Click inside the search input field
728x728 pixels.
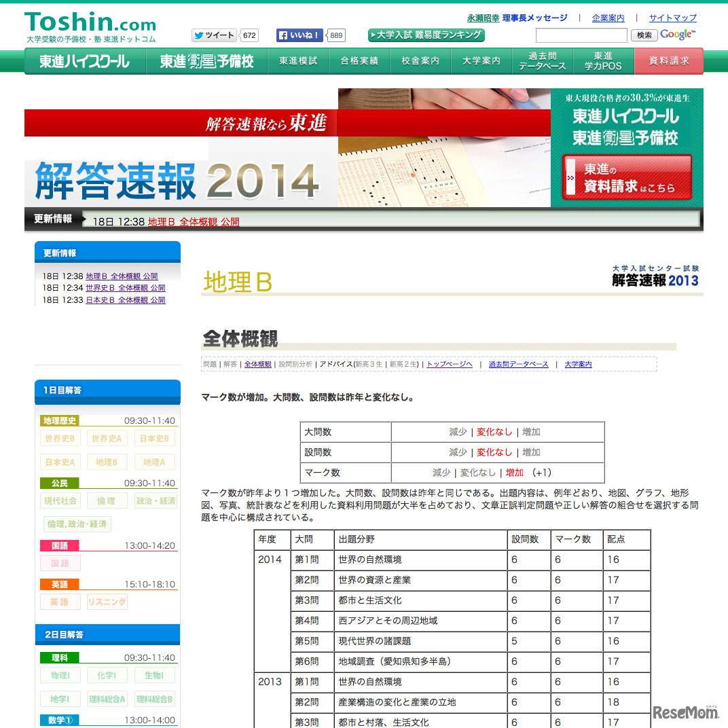pyautogui.click(x=581, y=35)
